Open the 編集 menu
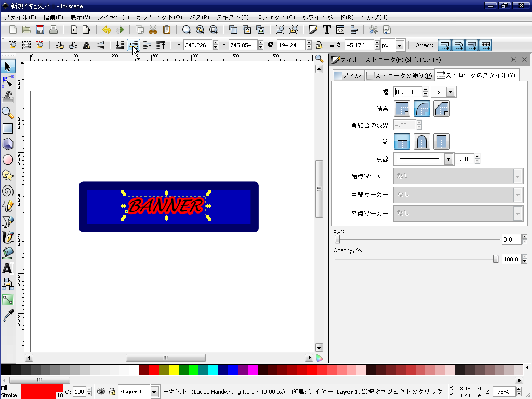The width and height of the screenshot is (532, 399). click(54, 17)
